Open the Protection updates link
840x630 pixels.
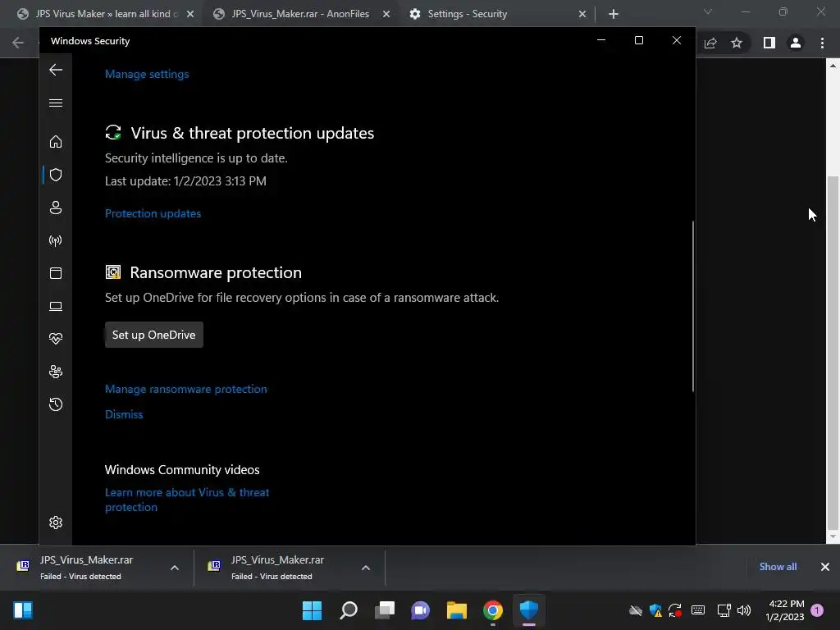[153, 213]
